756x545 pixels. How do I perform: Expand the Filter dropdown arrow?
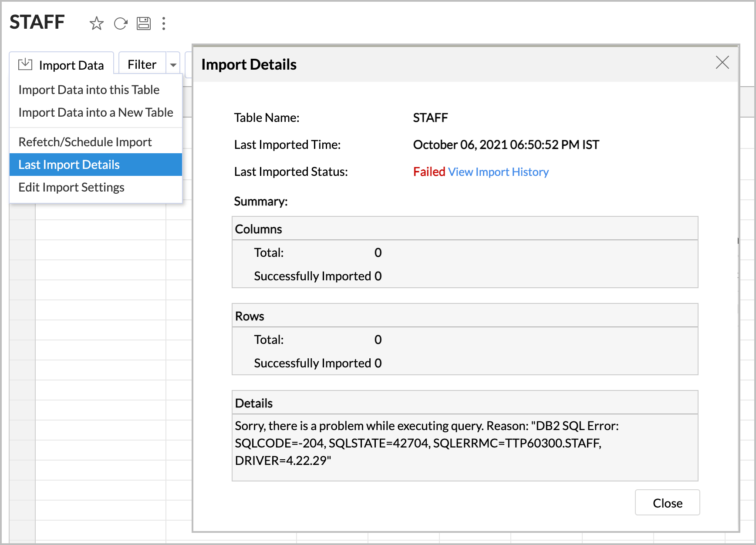click(173, 65)
